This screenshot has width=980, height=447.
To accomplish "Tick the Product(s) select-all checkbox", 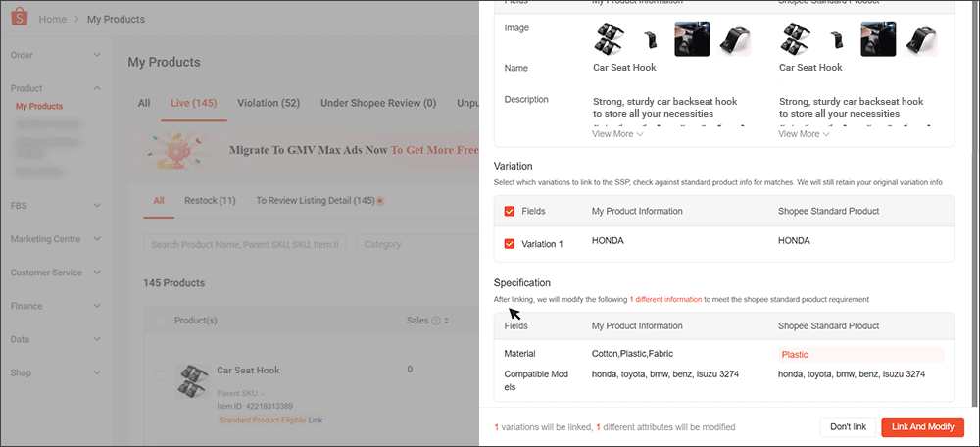I will [x=160, y=321].
